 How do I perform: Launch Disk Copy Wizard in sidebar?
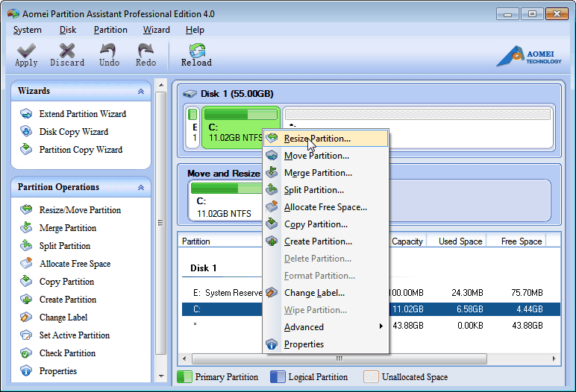[x=73, y=132]
